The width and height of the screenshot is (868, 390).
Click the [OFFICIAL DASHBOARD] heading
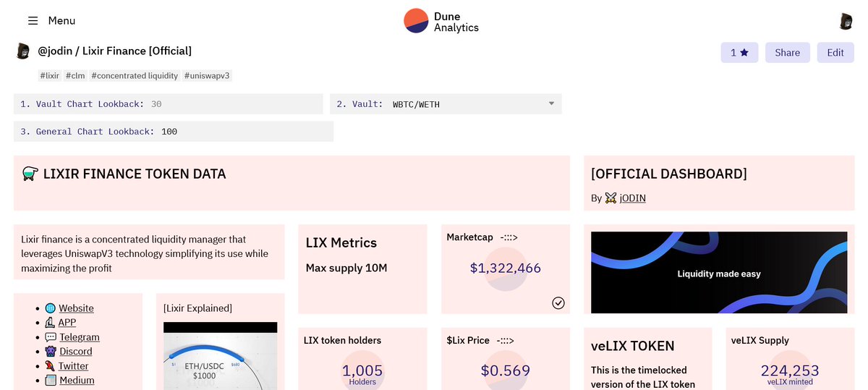[669, 174]
